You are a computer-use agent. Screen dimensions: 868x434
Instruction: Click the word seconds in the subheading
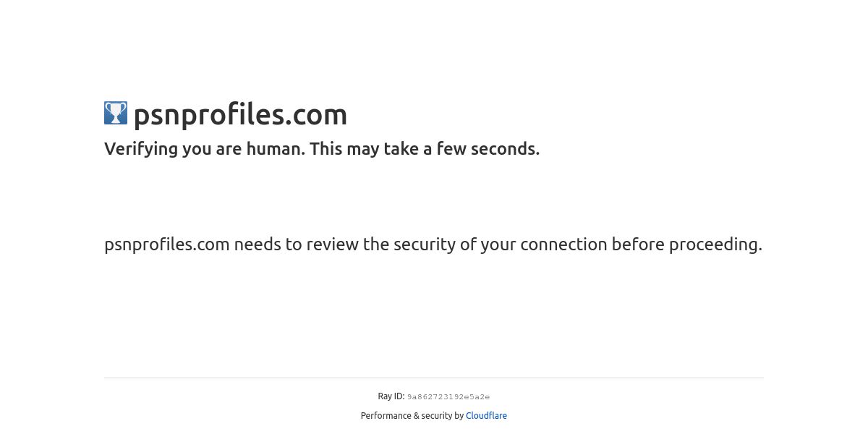505,149
